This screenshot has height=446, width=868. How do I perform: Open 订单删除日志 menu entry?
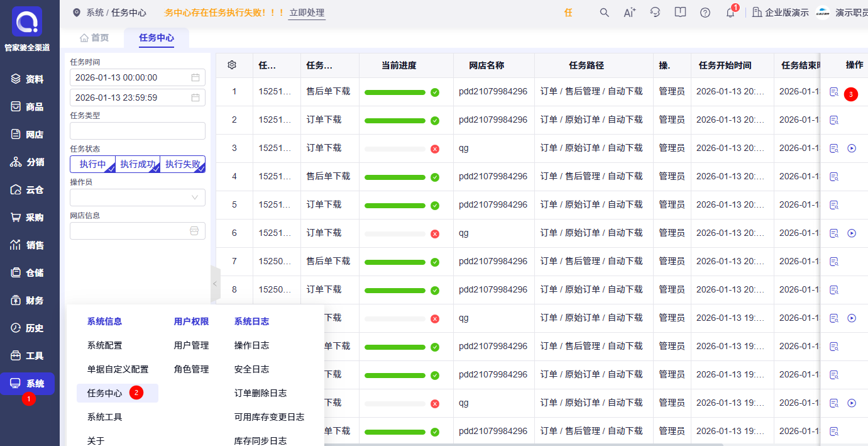tap(261, 393)
